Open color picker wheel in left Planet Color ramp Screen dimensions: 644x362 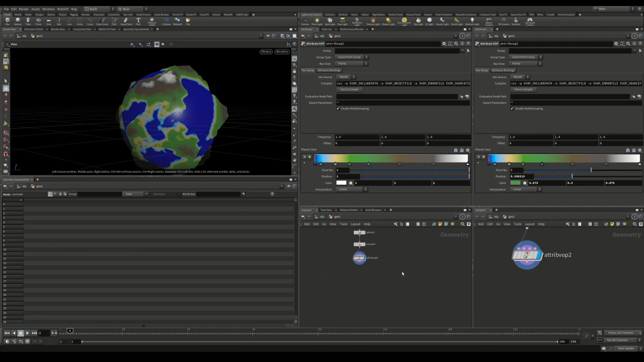[x=351, y=183]
